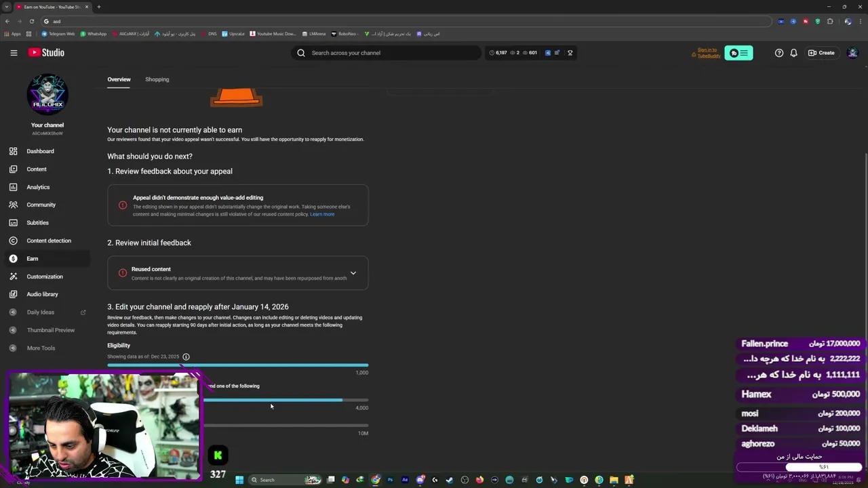The width and height of the screenshot is (868, 488).
Task: Reload the page
Action: click(32, 22)
